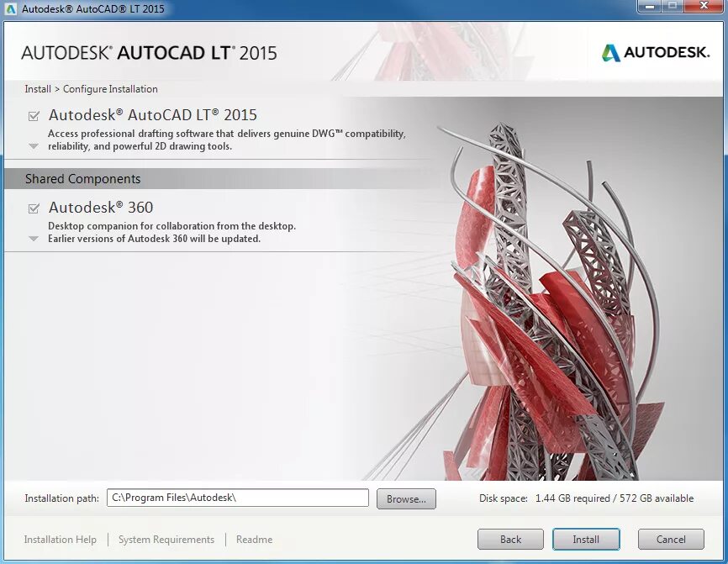728x564 pixels.
Task: Start installation with the Install button
Action: [x=586, y=540]
